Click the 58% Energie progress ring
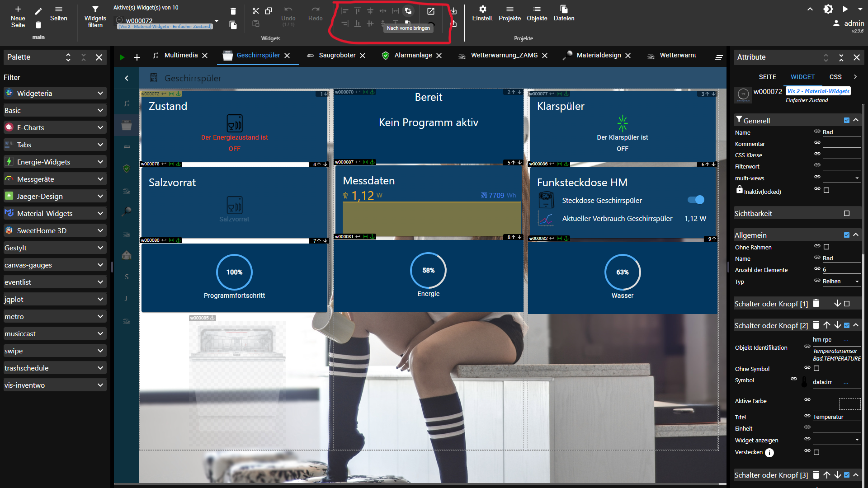The height and width of the screenshot is (488, 868). pos(428,270)
